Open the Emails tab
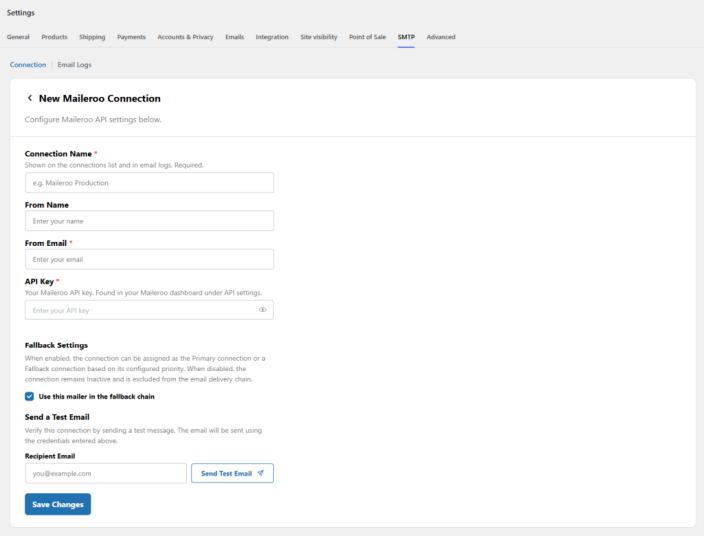The height and width of the screenshot is (536, 704). (x=234, y=37)
